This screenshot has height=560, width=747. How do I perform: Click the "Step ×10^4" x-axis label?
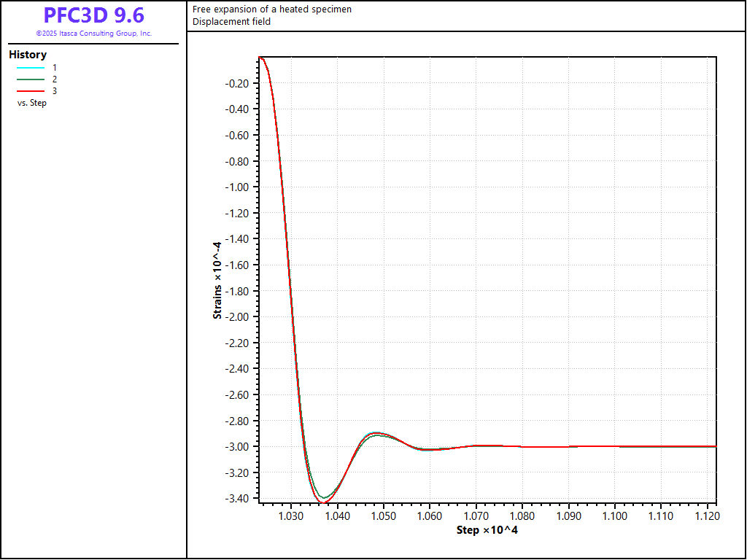(487, 529)
